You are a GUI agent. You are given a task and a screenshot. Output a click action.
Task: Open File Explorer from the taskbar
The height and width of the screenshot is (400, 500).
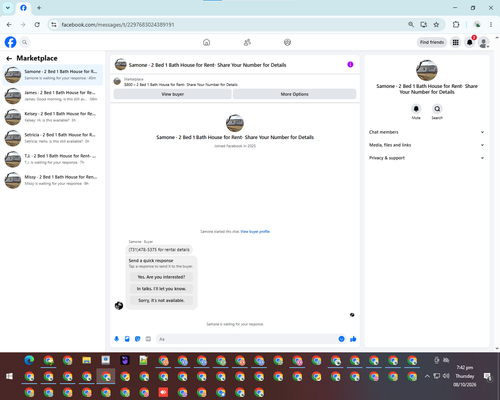[87, 360]
